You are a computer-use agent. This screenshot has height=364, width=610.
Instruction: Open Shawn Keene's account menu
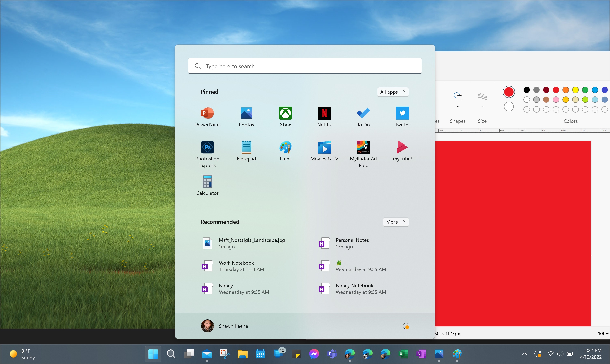[224, 326]
